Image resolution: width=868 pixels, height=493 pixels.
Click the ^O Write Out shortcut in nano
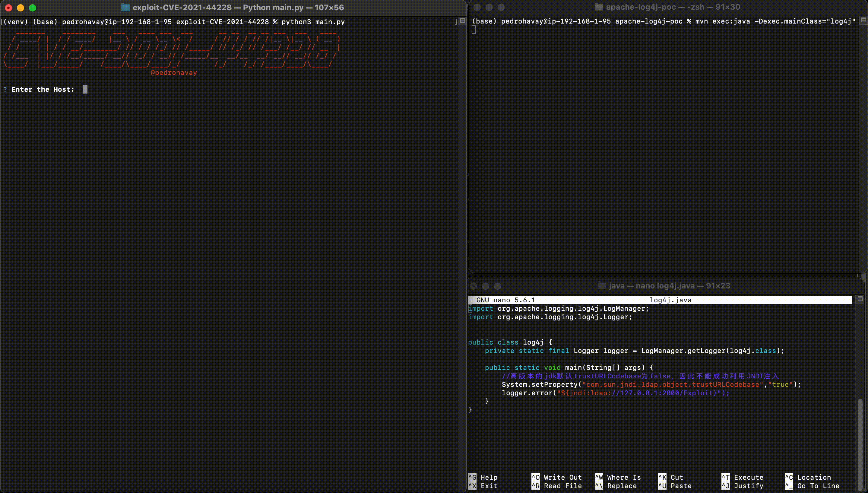(x=557, y=477)
